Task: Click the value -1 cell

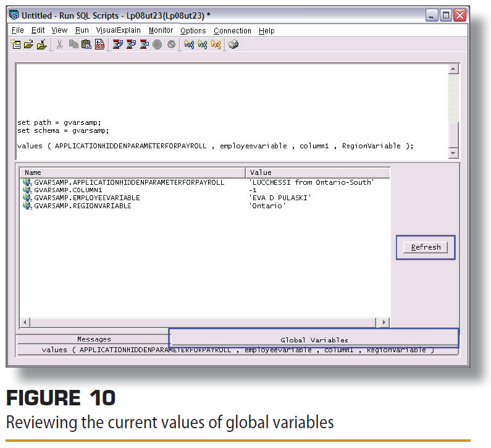Action: [253, 190]
